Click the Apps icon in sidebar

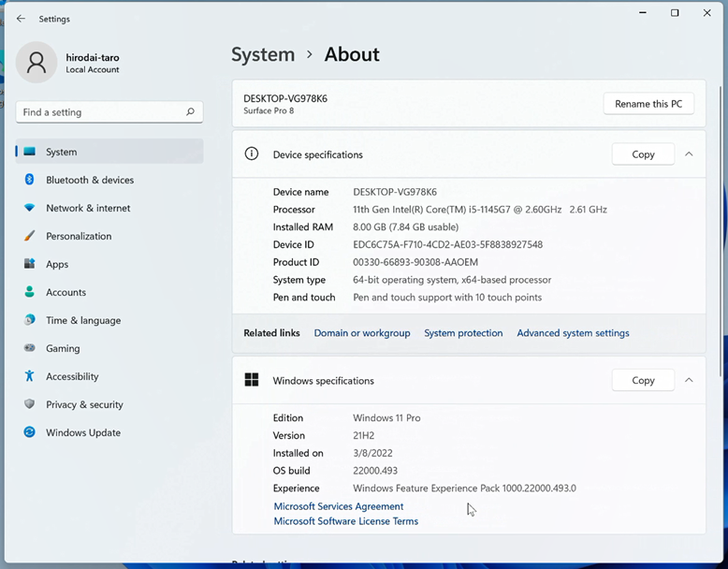point(29,264)
